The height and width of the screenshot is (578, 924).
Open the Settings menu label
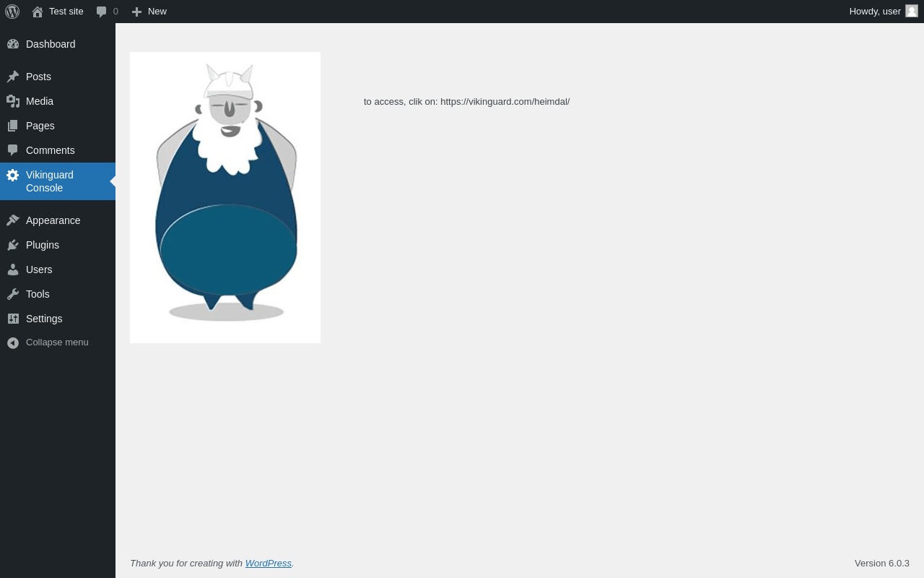point(44,319)
